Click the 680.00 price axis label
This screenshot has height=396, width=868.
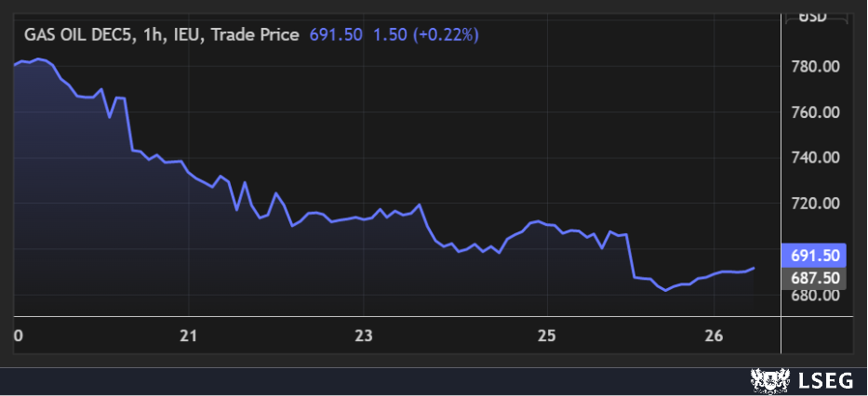[815, 296]
